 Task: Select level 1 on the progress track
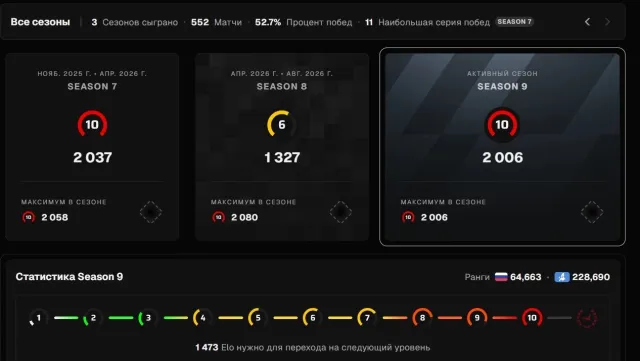point(38,318)
